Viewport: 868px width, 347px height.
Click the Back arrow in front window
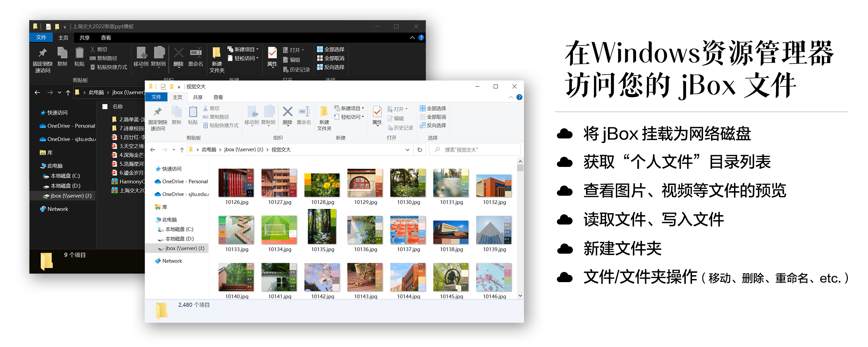point(153,150)
